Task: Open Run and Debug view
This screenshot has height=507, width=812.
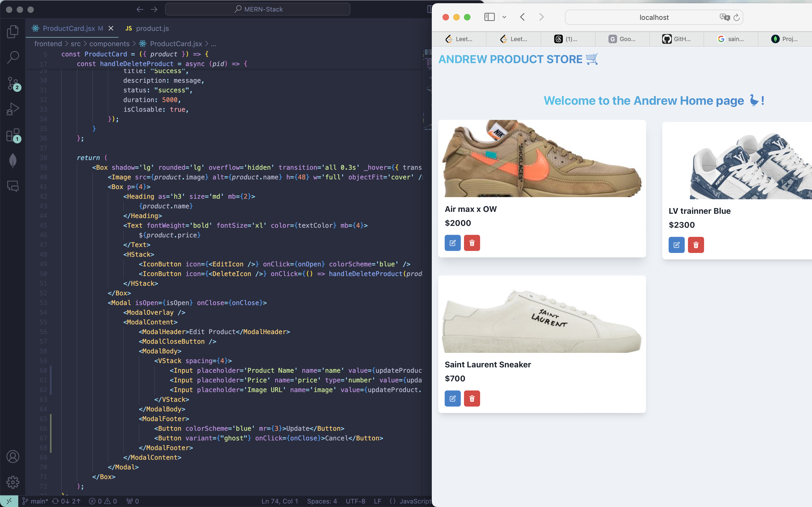Action: point(13,109)
